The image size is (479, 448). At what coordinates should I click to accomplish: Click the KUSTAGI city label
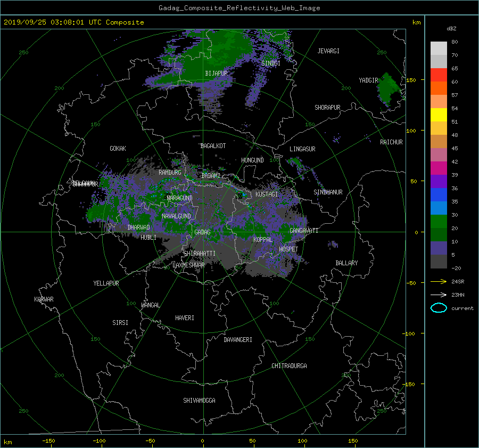click(x=267, y=194)
